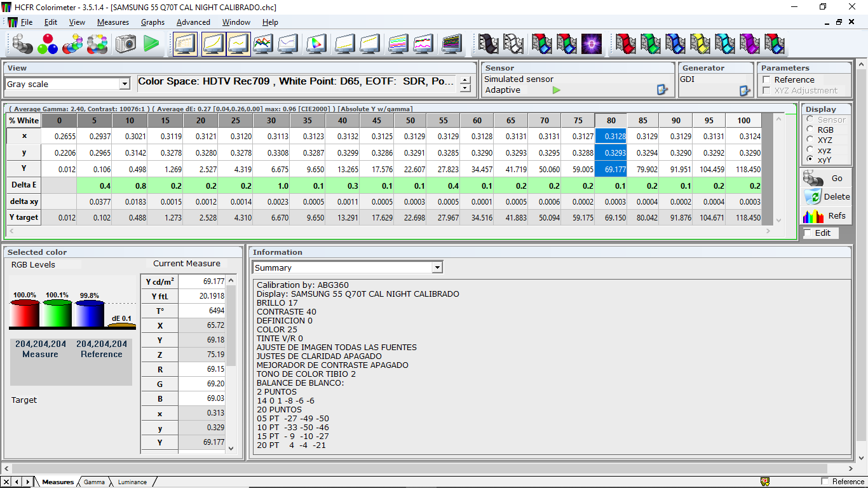Toggle the measures table view monitor icon
The height and width of the screenshot is (488, 868).
pos(185,44)
